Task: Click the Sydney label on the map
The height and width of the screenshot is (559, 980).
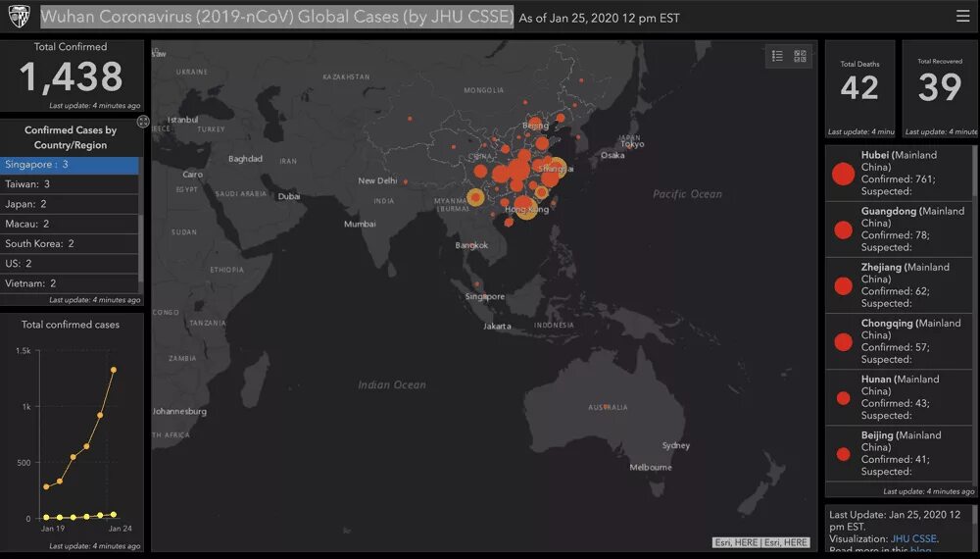Action: pyautogui.click(x=675, y=445)
